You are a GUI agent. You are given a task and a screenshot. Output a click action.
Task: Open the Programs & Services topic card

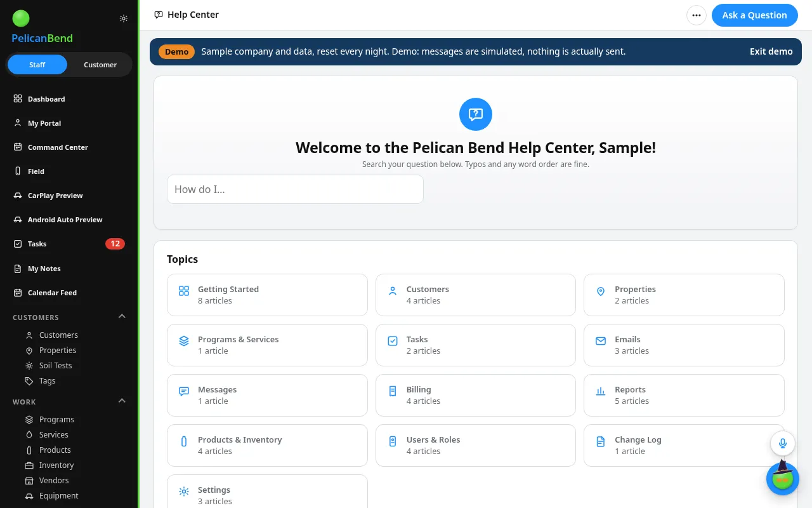click(267, 345)
